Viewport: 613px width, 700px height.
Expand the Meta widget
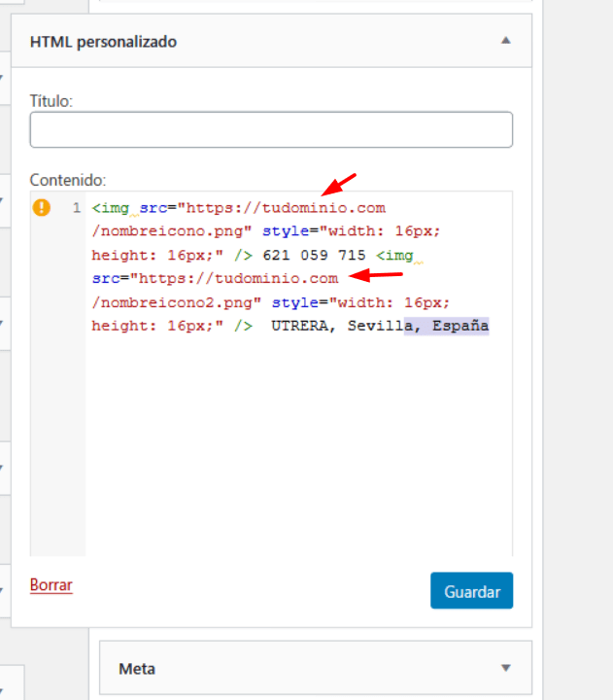coord(505,668)
